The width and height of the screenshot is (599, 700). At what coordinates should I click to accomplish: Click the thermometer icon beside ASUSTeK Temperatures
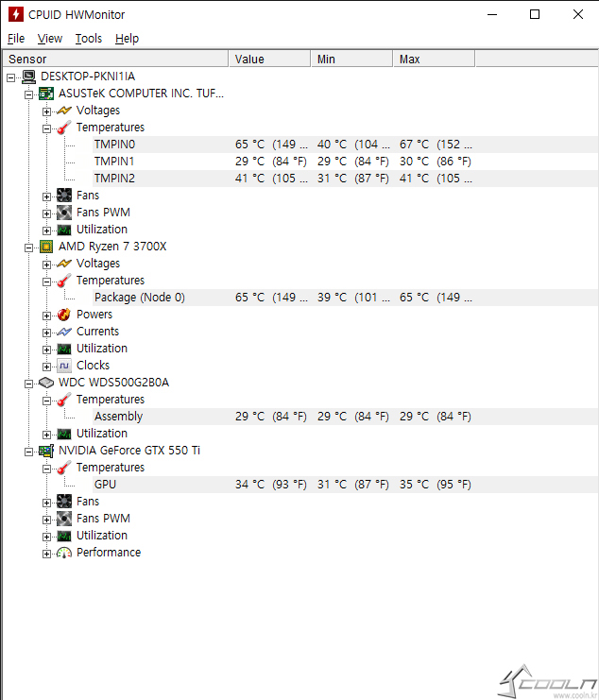[64, 128]
